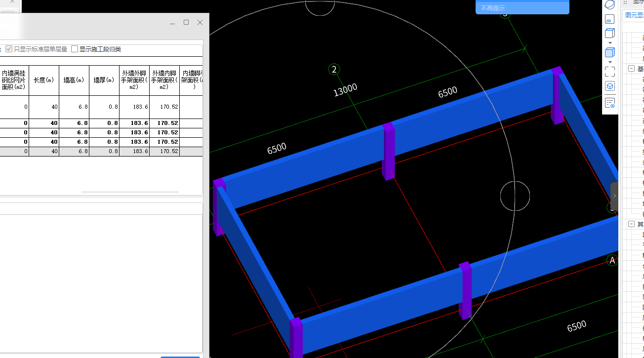This screenshot has width=644, height=358.
Task: Click the axis 2 circle marker in viewport
Action: 334,69
